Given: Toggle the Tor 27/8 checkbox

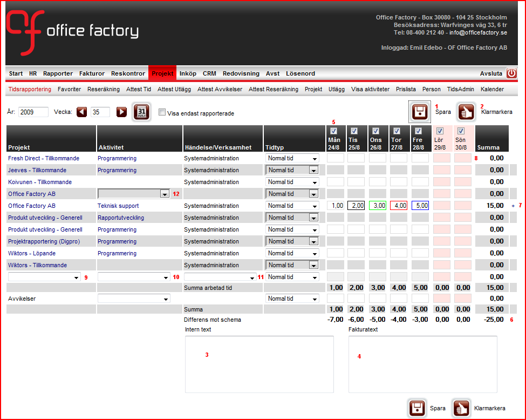Looking at the screenshot, I should 397,131.
